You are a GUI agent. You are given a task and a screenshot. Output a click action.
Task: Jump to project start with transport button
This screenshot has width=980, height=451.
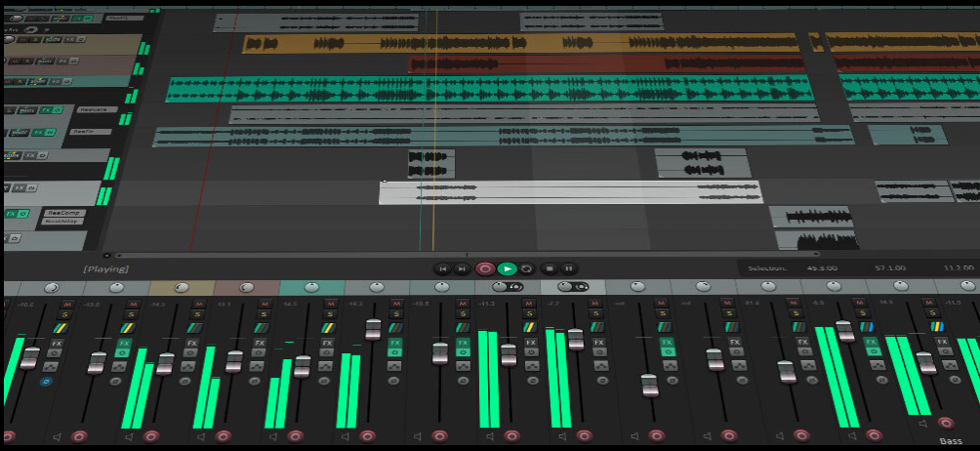pyautogui.click(x=442, y=269)
